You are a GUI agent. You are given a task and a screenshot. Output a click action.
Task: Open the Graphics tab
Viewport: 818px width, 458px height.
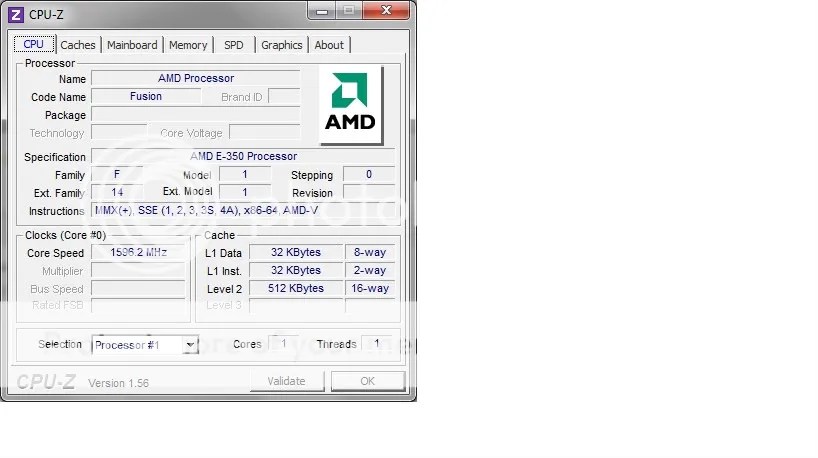(282, 45)
